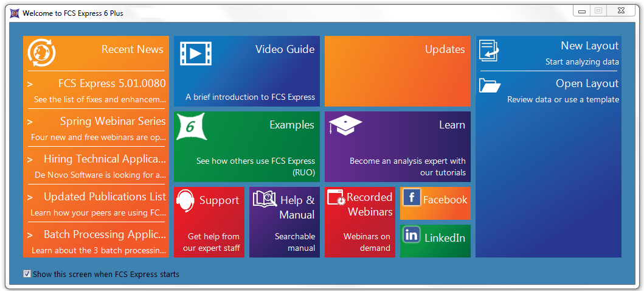The width and height of the screenshot is (644, 291).
Task: Click the Learn graduation cap icon
Action: [x=345, y=125]
